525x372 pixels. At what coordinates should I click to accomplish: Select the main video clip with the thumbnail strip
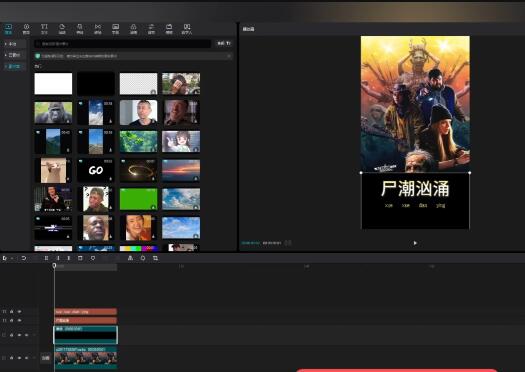coord(86,358)
